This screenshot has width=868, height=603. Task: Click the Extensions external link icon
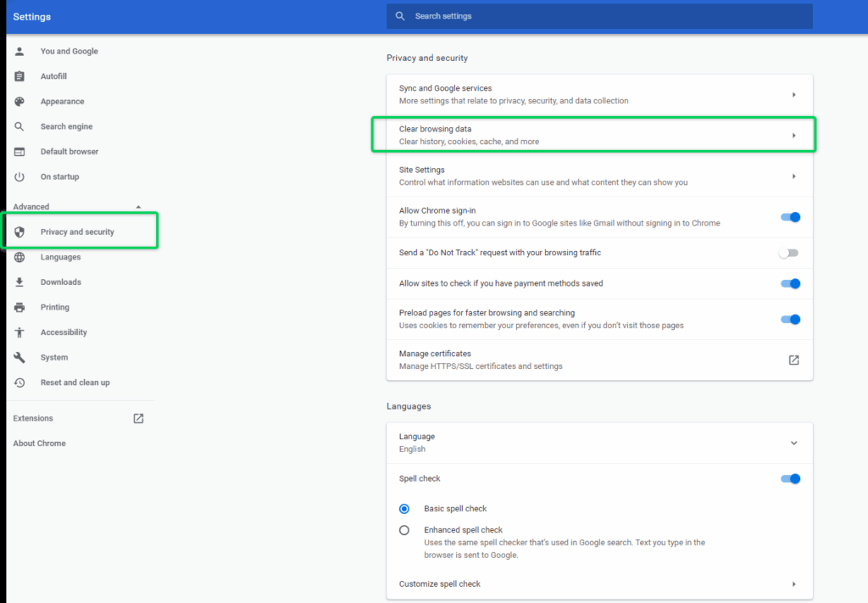138,419
